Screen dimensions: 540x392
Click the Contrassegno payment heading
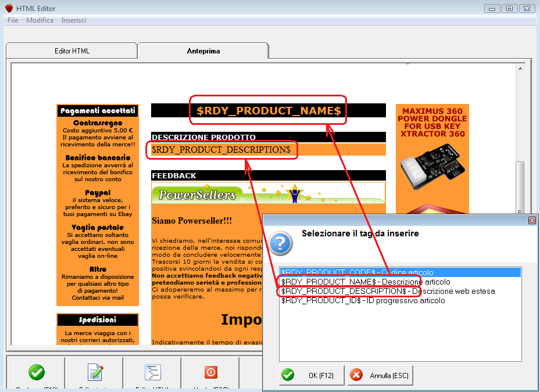click(x=98, y=123)
